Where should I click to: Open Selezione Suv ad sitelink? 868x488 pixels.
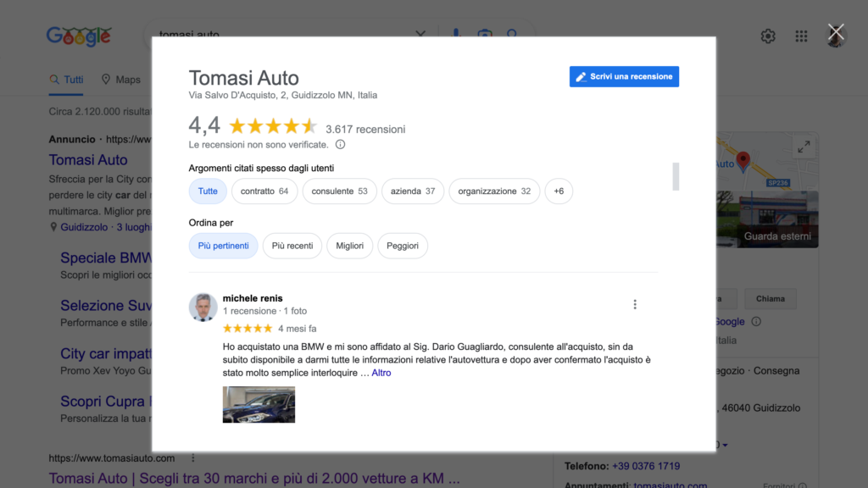point(106,305)
